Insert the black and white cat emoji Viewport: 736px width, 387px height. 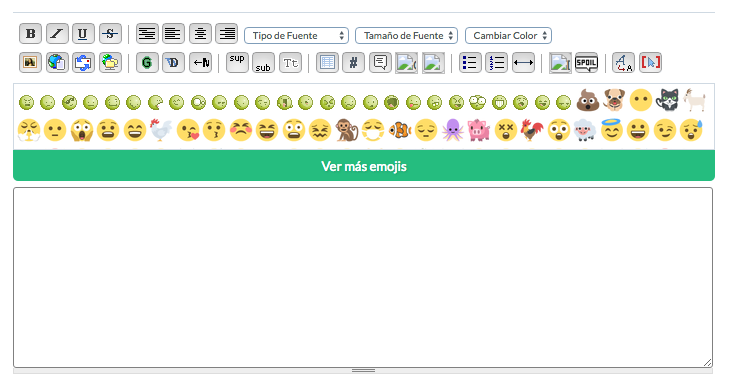tap(667, 100)
